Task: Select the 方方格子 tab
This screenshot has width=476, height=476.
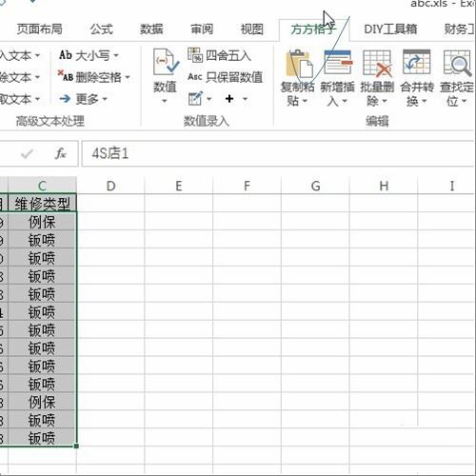Action: pos(313,30)
